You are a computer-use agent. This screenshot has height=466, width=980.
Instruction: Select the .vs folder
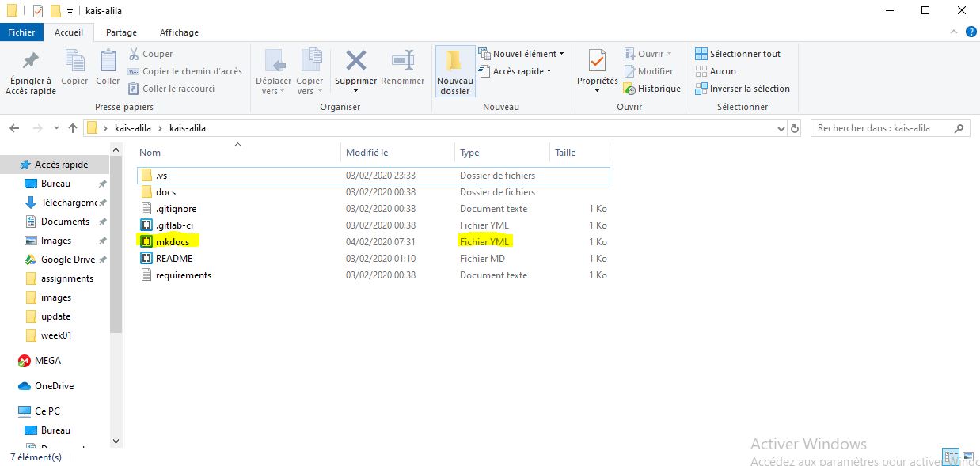(x=374, y=176)
